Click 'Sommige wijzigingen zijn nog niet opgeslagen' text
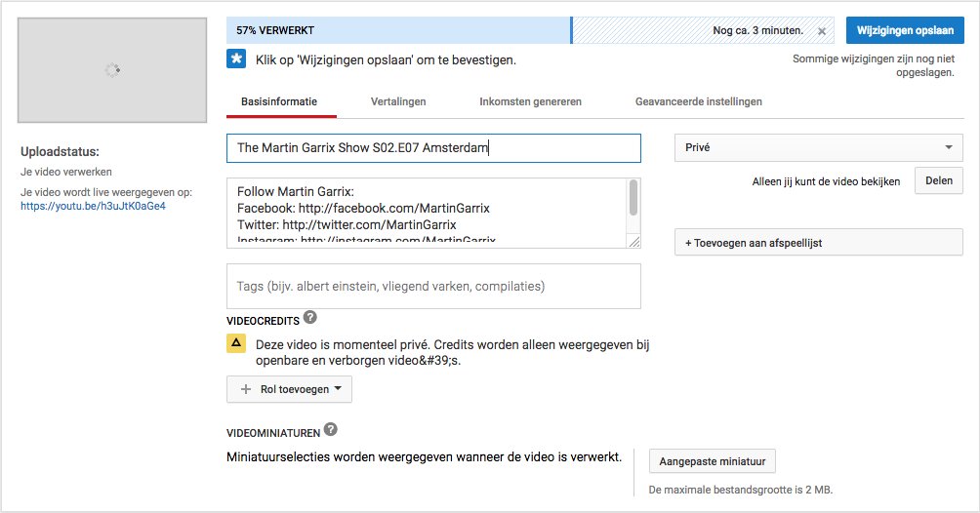Viewport: 980px width, 513px height. tap(874, 65)
